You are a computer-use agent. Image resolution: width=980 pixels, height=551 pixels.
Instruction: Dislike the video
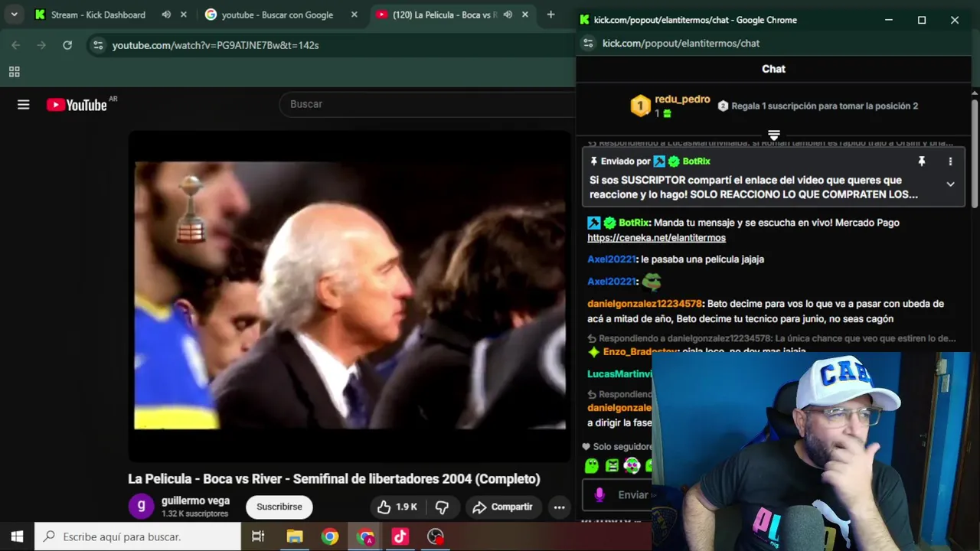click(x=443, y=507)
